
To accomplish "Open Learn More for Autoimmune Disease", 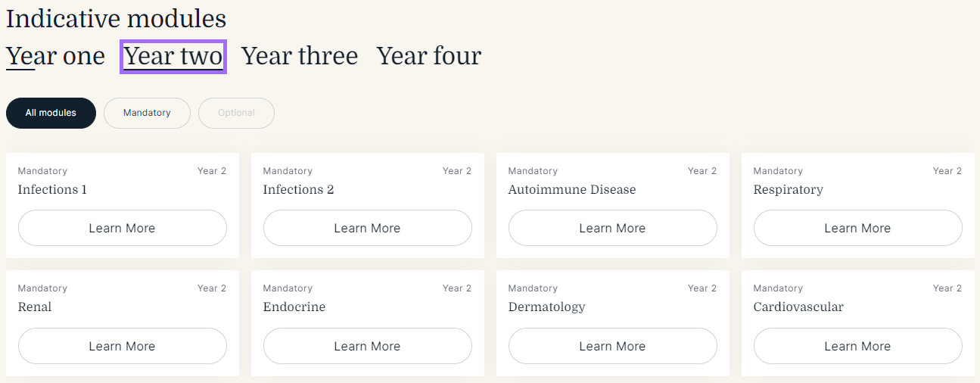I will click(613, 228).
